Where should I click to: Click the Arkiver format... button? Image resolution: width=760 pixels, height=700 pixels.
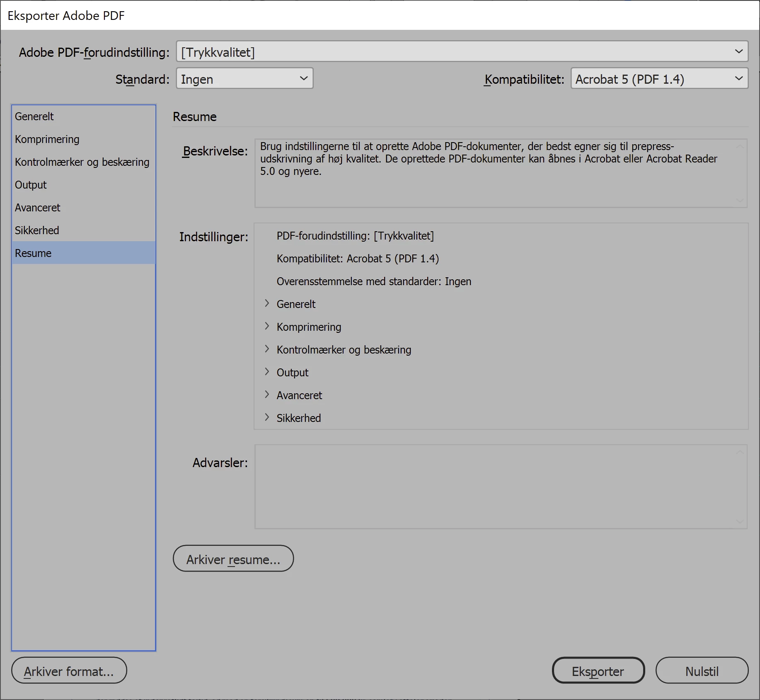point(69,671)
